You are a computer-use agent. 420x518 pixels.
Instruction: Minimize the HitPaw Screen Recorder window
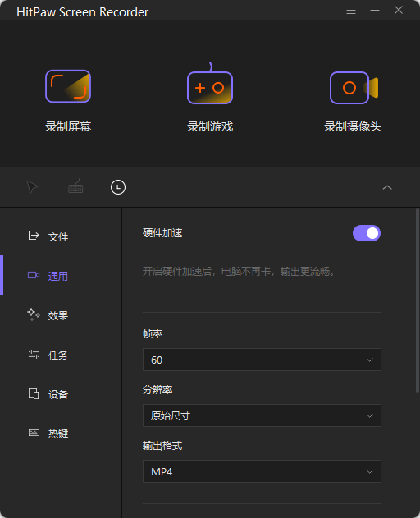tap(375, 10)
